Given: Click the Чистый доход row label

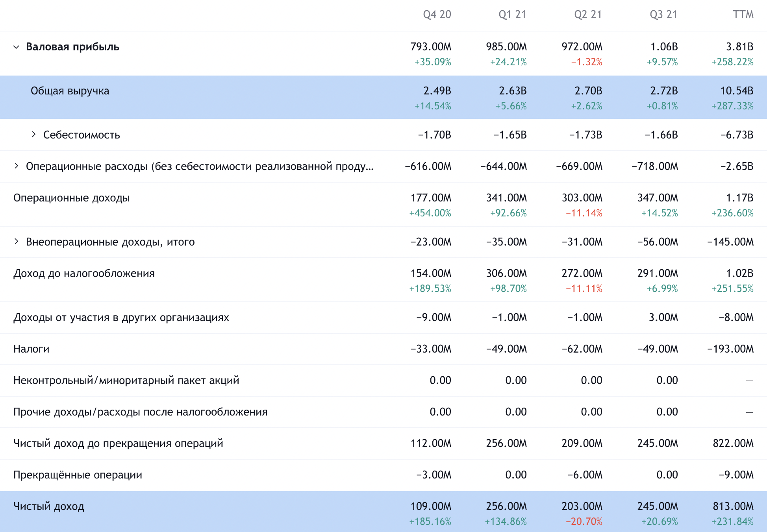Looking at the screenshot, I should (49, 506).
